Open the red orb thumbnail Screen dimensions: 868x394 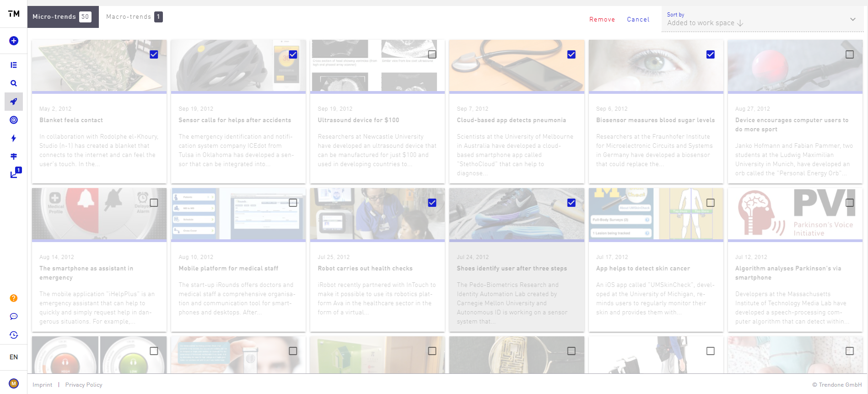(795, 65)
